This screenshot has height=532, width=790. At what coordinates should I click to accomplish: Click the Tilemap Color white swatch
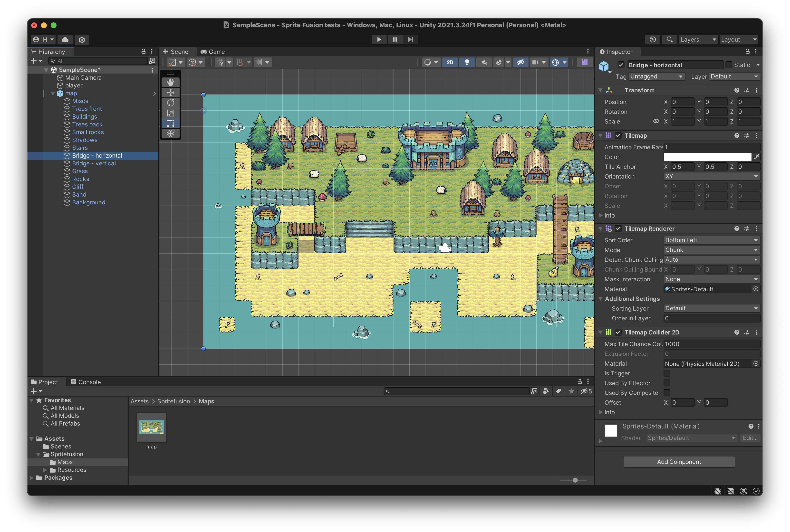[x=707, y=157]
